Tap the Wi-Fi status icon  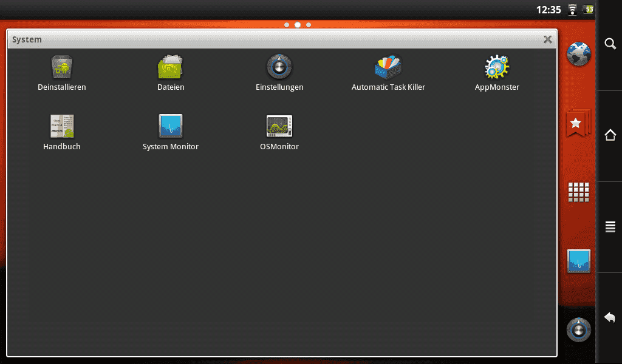click(572, 10)
